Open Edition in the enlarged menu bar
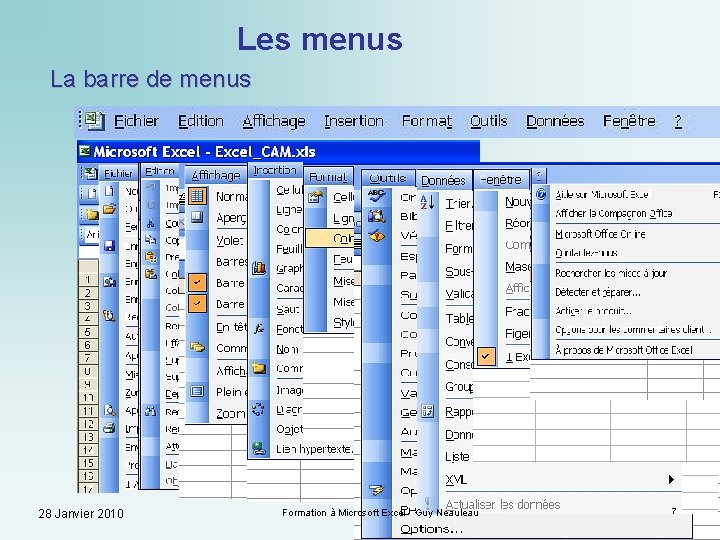This screenshot has width=720, height=540. coord(201,121)
